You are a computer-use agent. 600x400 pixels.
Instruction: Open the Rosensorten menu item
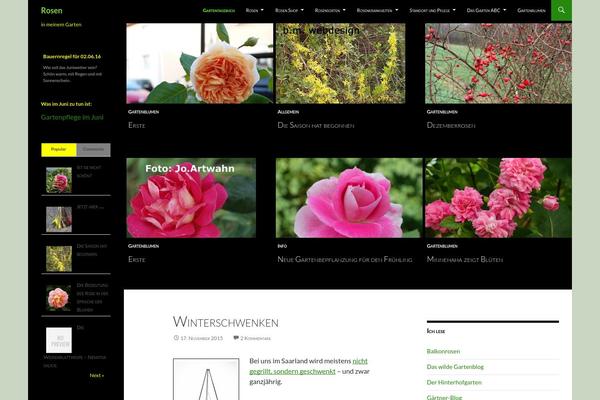coord(327,10)
